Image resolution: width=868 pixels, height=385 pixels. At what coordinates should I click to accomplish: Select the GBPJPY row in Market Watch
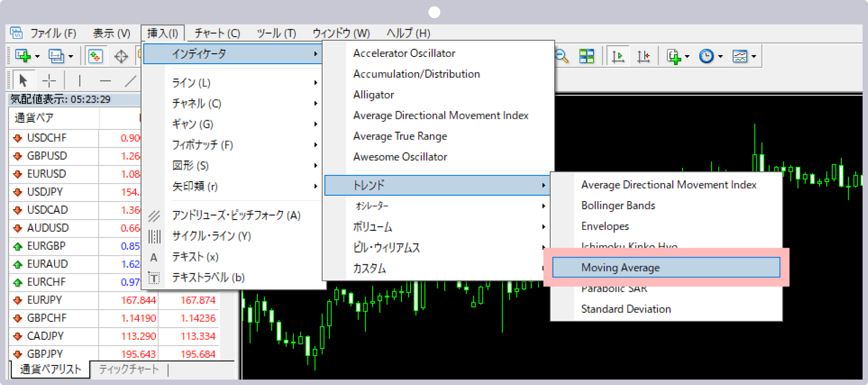(114, 354)
